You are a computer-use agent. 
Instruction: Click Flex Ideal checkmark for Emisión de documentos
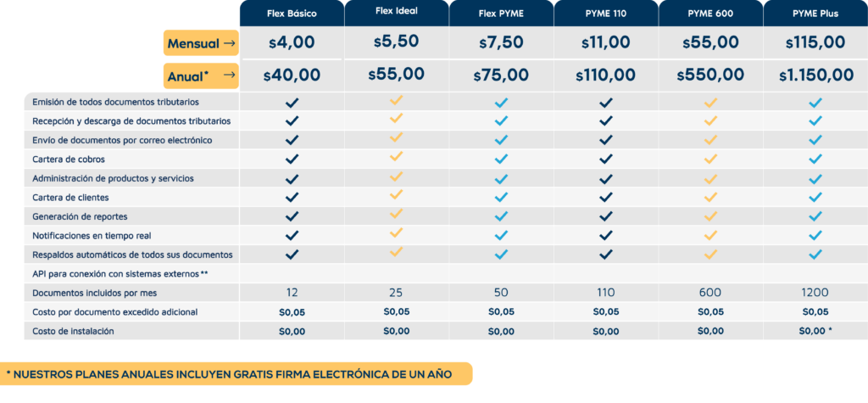click(x=397, y=101)
